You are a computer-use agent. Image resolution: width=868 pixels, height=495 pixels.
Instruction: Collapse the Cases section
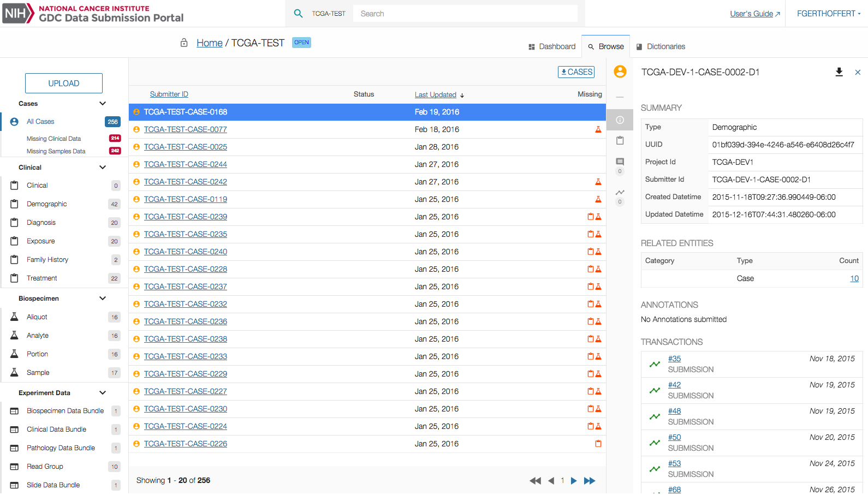103,104
